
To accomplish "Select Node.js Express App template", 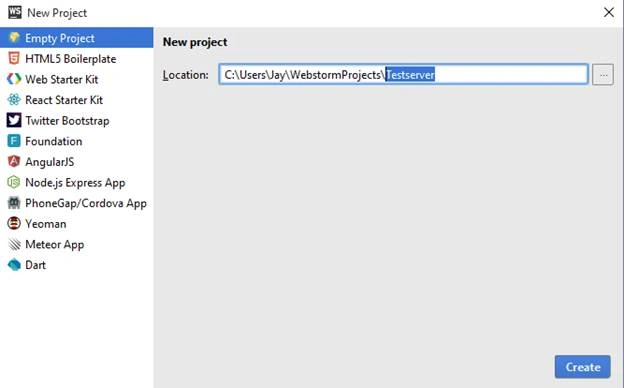I will pyautogui.click(x=76, y=183).
